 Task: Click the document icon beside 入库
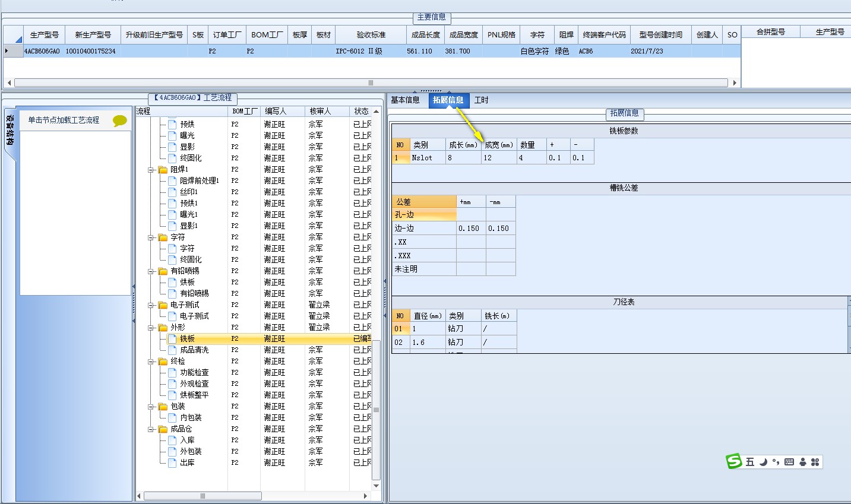click(172, 440)
